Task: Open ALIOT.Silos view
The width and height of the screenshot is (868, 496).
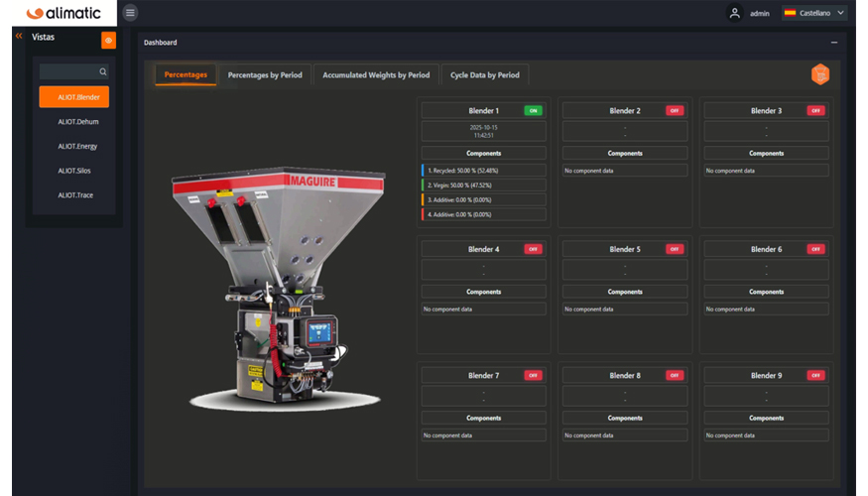Action: tap(74, 171)
